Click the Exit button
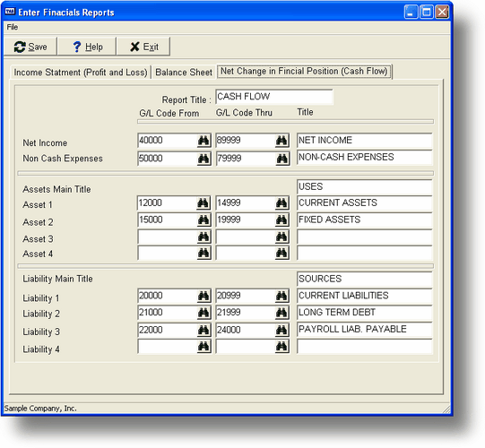 coord(143,47)
